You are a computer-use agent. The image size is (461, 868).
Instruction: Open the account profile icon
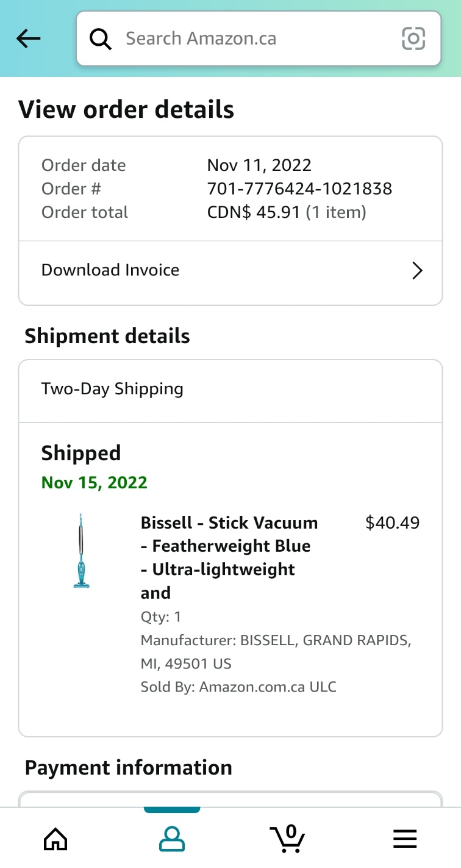coord(172,839)
